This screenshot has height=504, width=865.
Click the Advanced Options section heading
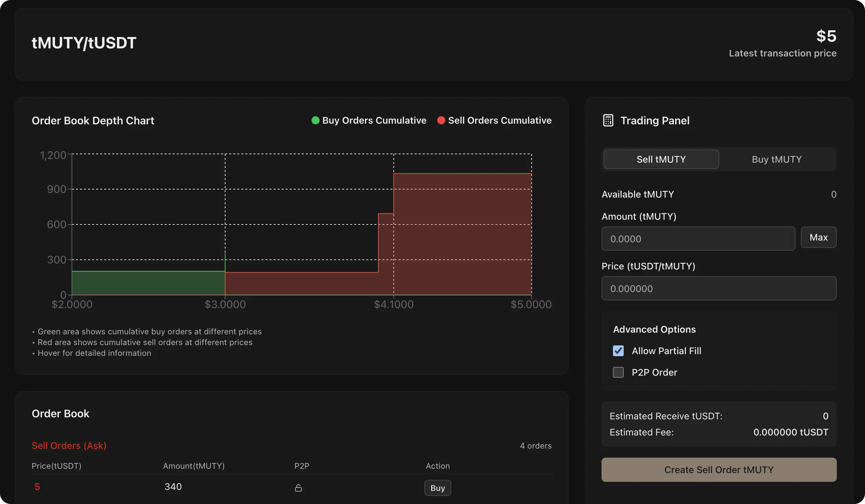pos(654,329)
